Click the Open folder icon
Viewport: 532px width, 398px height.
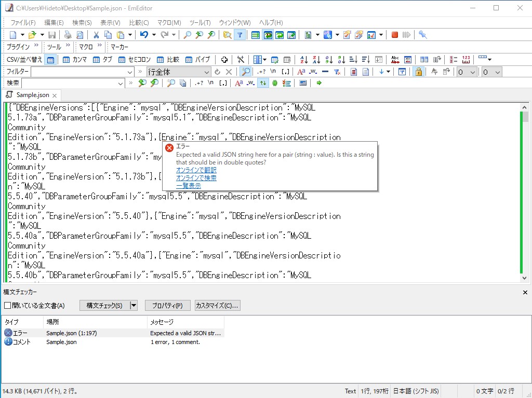pos(32,35)
